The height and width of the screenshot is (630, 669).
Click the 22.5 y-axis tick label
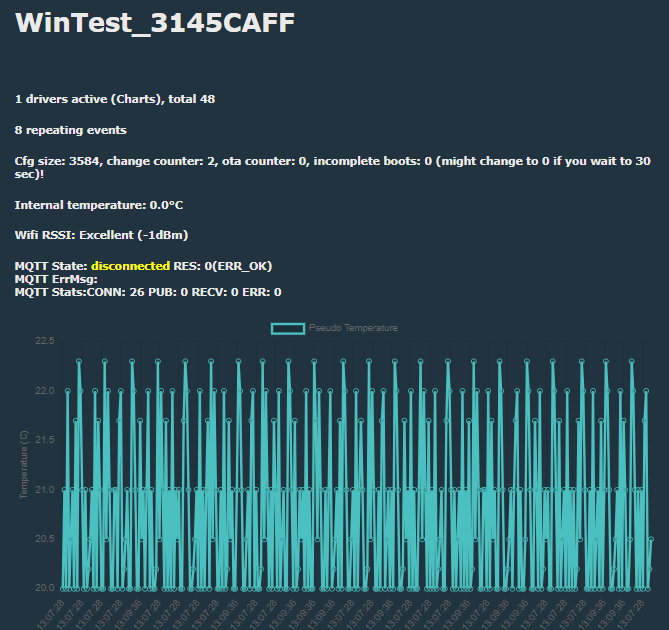pos(45,341)
